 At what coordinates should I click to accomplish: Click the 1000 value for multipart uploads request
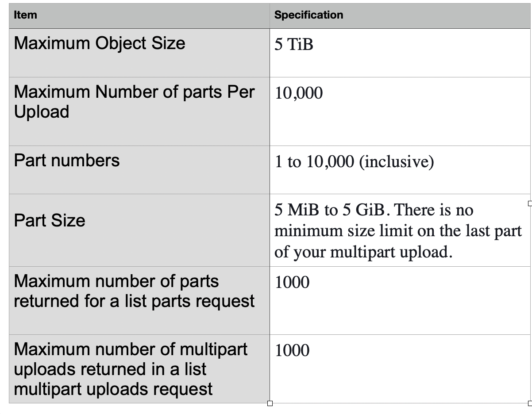pos(400,369)
